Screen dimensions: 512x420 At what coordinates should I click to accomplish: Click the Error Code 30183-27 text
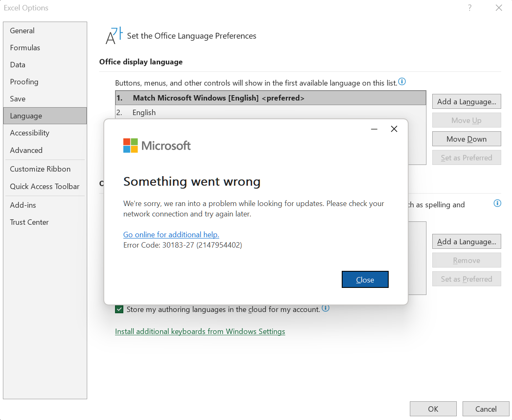183,245
